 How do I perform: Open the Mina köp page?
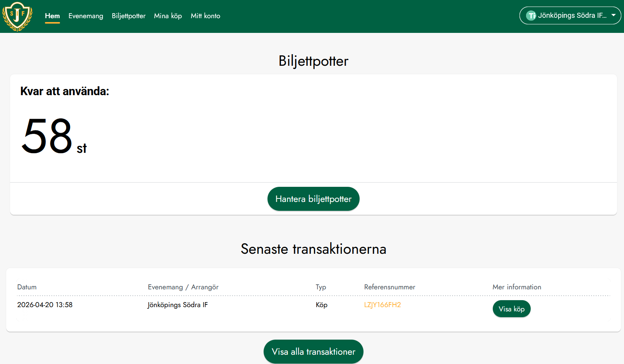pyautogui.click(x=168, y=16)
